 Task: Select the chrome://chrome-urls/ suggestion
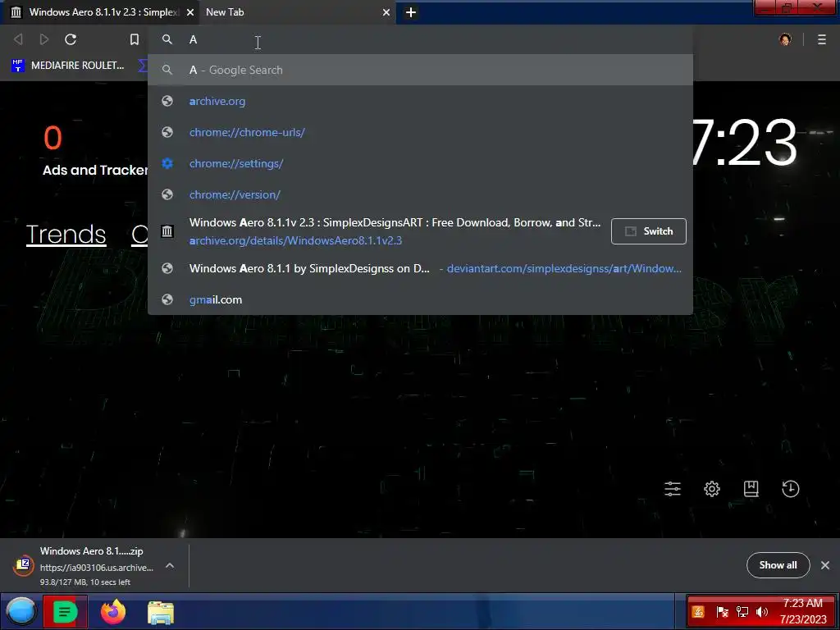420,132
